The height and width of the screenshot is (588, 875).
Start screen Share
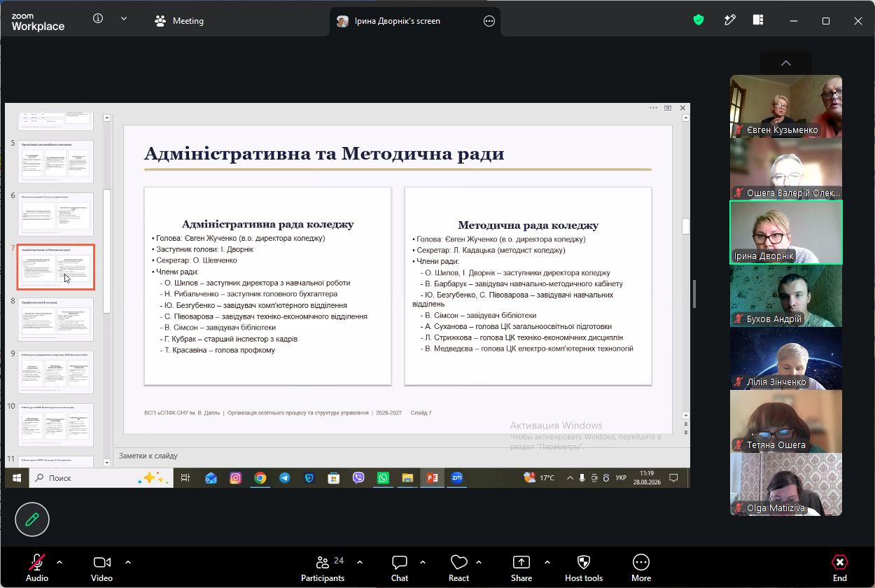coord(521,568)
